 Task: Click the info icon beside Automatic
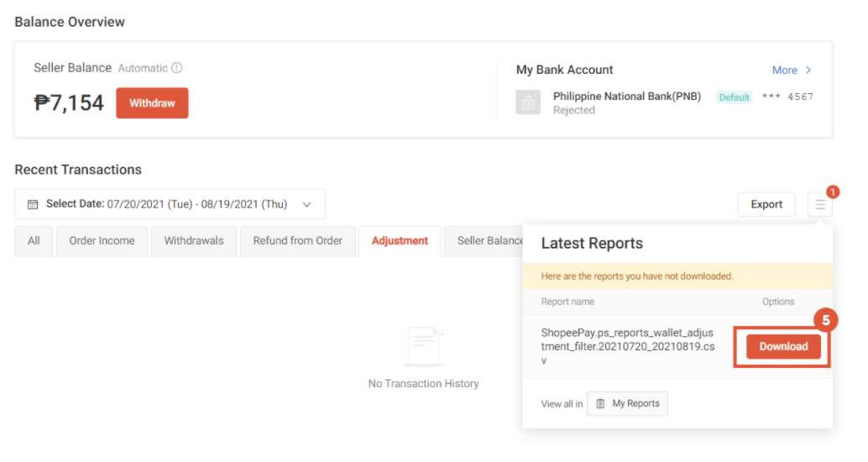coord(177,68)
